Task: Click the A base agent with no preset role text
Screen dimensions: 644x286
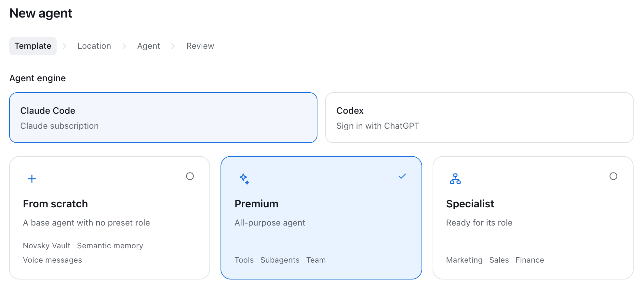Action: tap(87, 223)
